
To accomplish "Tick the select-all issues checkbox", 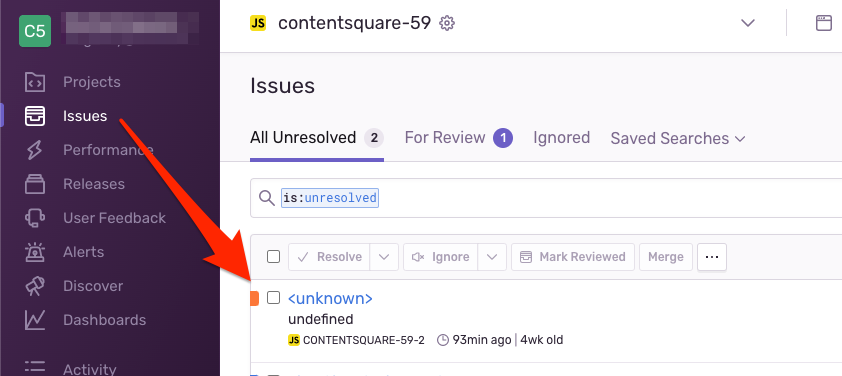I will click(x=273, y=257).
